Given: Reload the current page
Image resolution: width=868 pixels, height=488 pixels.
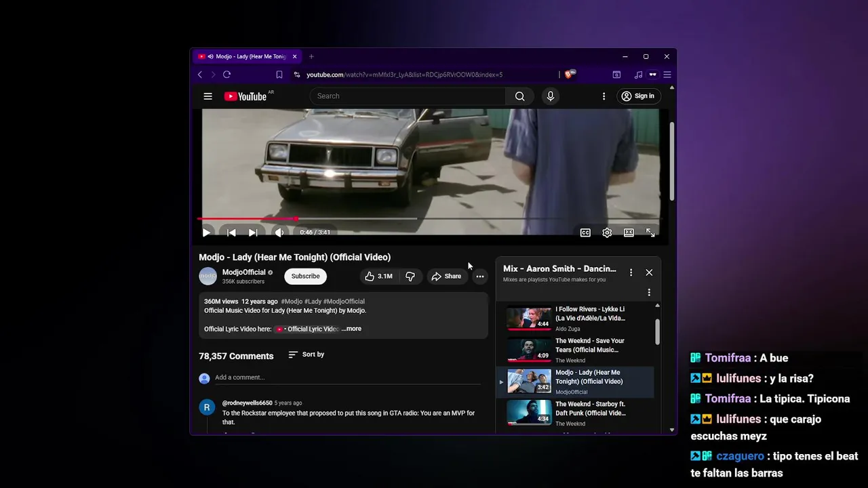Looking at the screenshot, I should 226,75.
